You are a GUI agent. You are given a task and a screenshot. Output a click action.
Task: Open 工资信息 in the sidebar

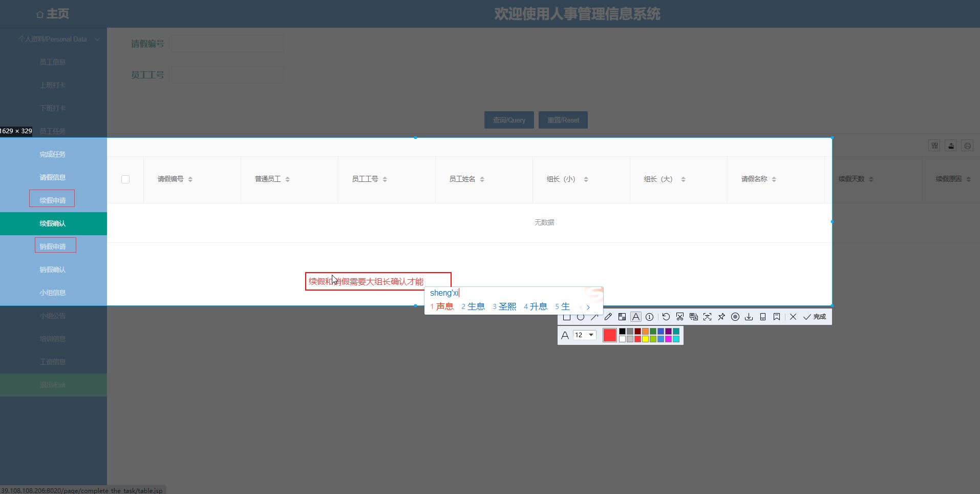[x=53, y=362]
